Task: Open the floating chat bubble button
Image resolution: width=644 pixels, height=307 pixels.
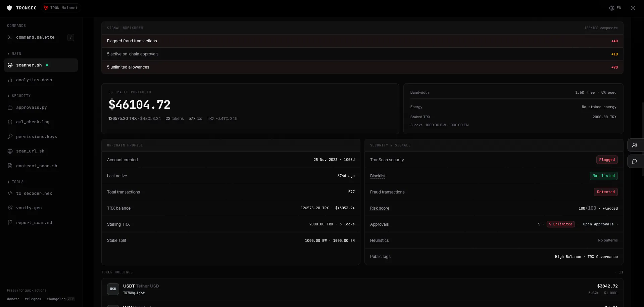Action: [x=635, y=162]
